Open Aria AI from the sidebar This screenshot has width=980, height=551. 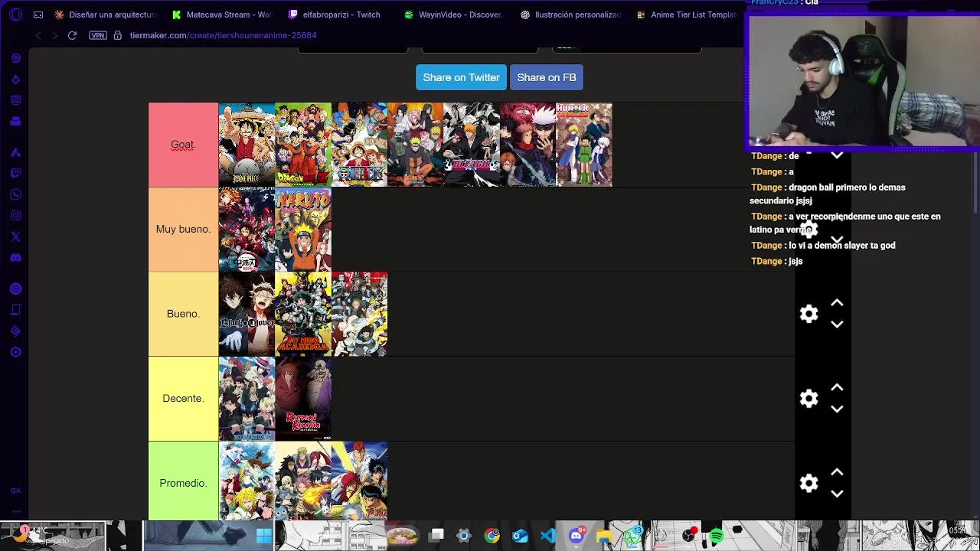point(15,152)
